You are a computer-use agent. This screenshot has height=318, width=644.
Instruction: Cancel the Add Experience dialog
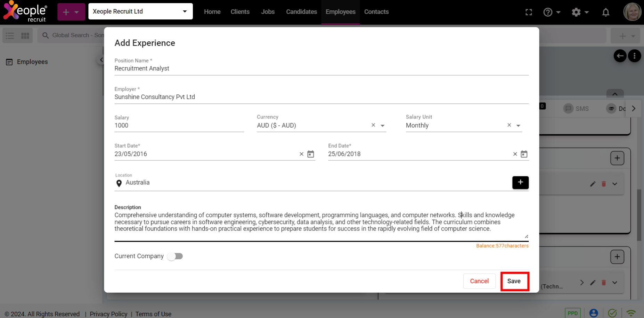479,281
